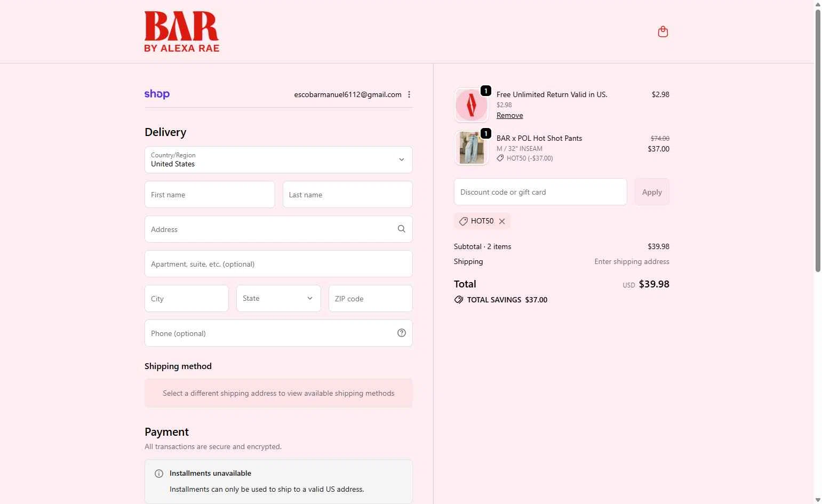Click the crossed-out $74.00 price
The image size is (822, 504).
click(x=660, y=138)
